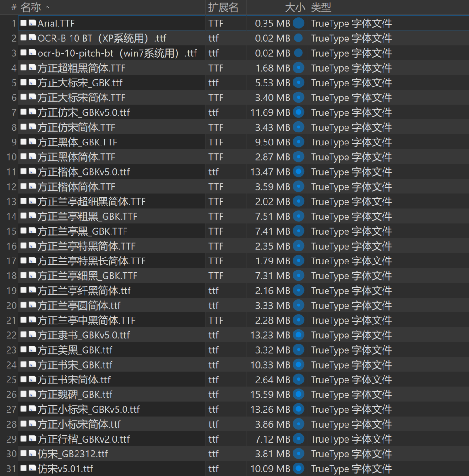
Task: Select the file icon for 方正兰亭特黑简体.TTF
Action: tap(33, 245)
